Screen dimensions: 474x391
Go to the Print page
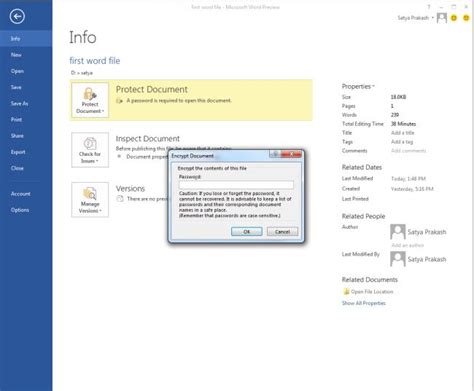click(x=26, y=120)
